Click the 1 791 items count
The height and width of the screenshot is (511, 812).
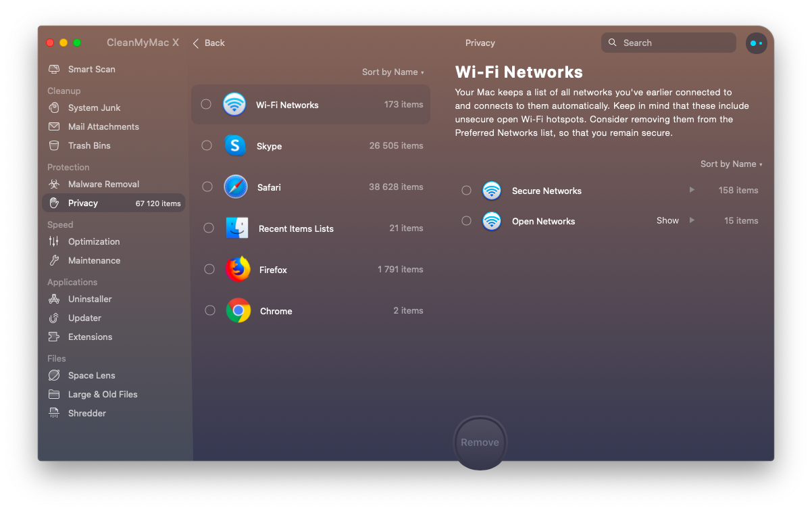[401, 269]
